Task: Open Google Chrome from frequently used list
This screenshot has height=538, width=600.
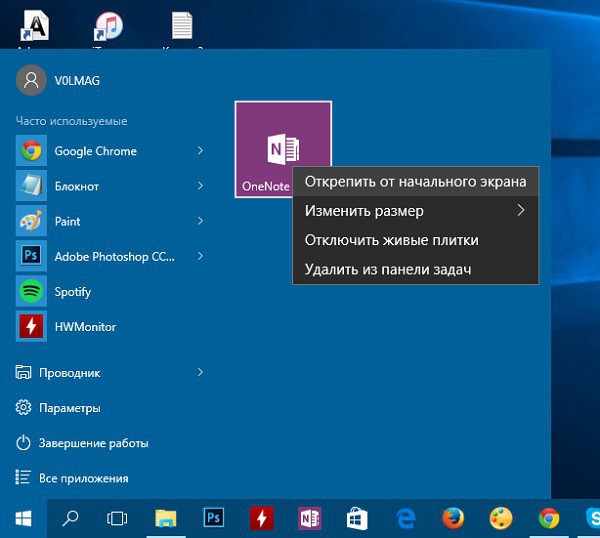Action: pos(109,151)
